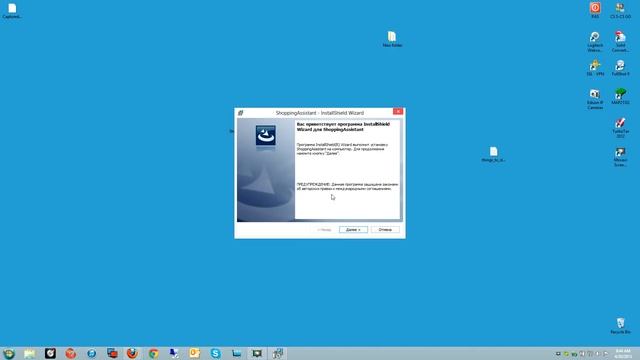This screenshot has width=640, height=360.
Task: Open Google Chrome from the taskbar
Action: coord(153,353)
